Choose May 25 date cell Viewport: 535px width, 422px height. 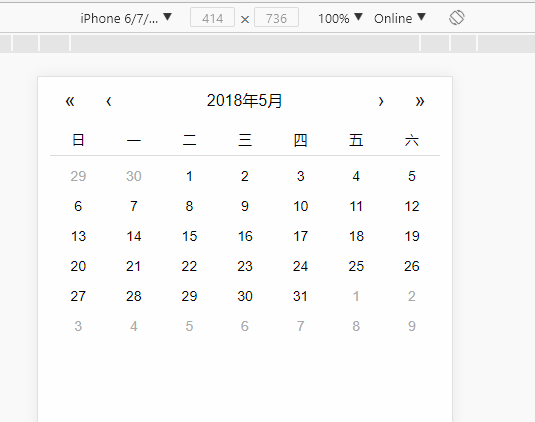pos(356,266)
